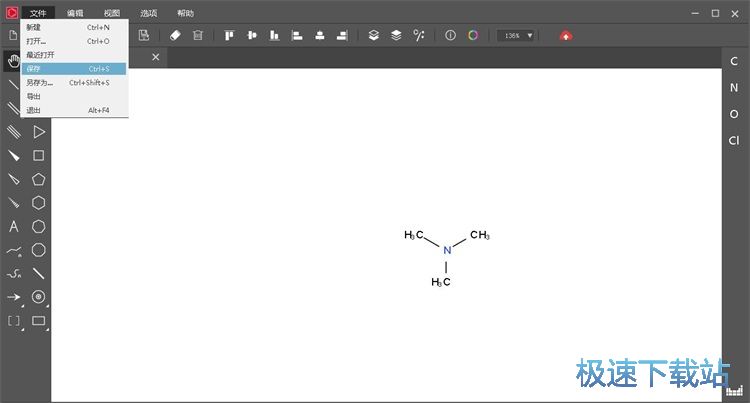
Task: Pick the hexagon ring tool
Action: coord(39,203)
